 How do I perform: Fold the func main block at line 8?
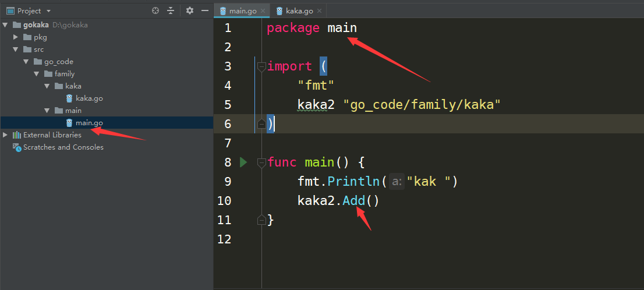pos(261,162)
